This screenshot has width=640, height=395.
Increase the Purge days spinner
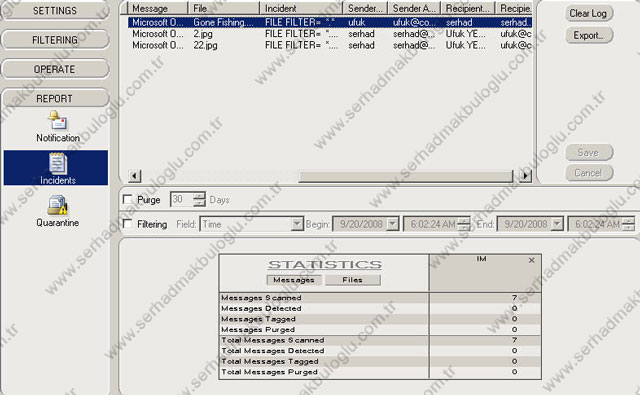point(200,196)
